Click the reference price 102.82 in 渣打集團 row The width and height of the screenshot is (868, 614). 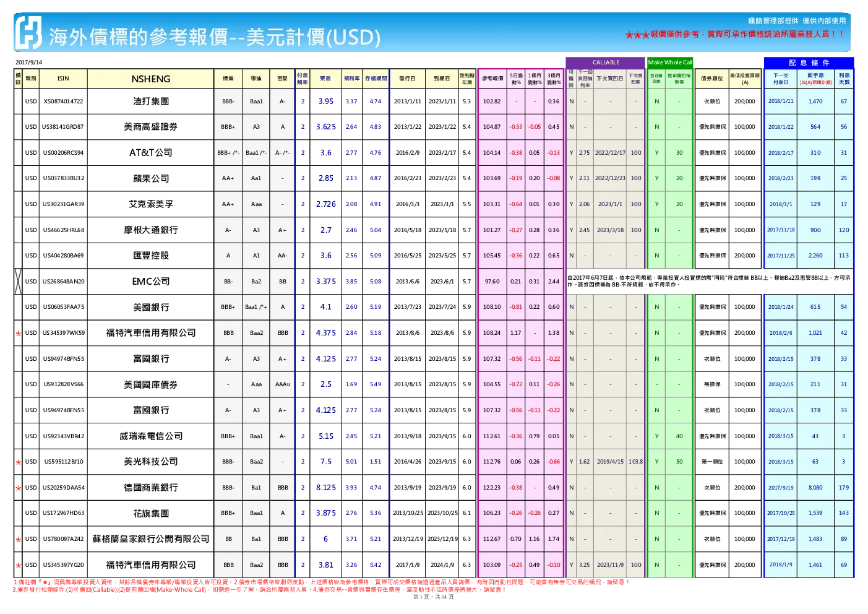(492, 102)
